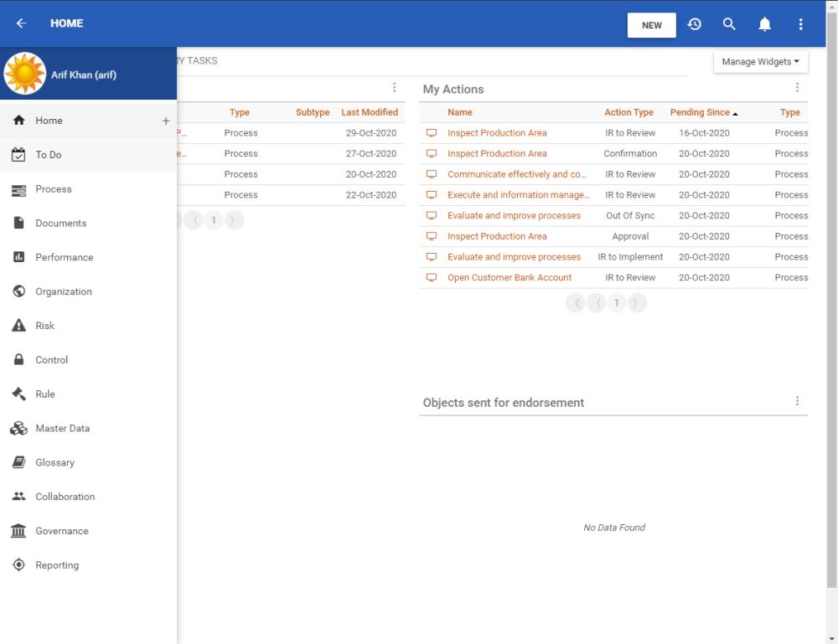Sort My Actions by Type header
The width and height of the screenshot is (838, 644).
tap(789, 112)
